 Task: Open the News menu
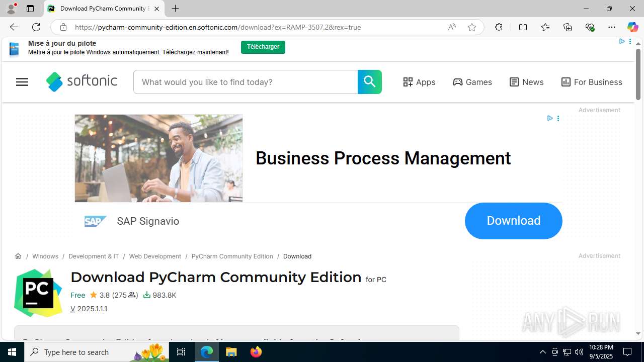point(526,82)
